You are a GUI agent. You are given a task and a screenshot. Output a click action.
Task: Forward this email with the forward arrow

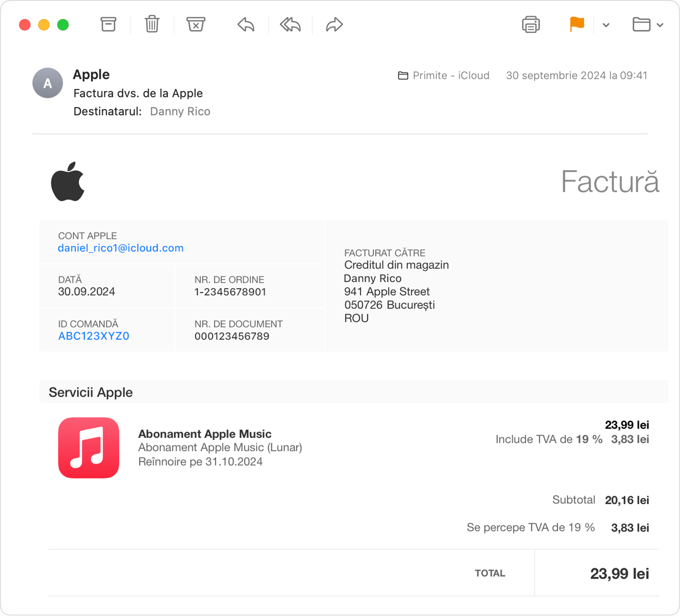click(x=334, y=24)
